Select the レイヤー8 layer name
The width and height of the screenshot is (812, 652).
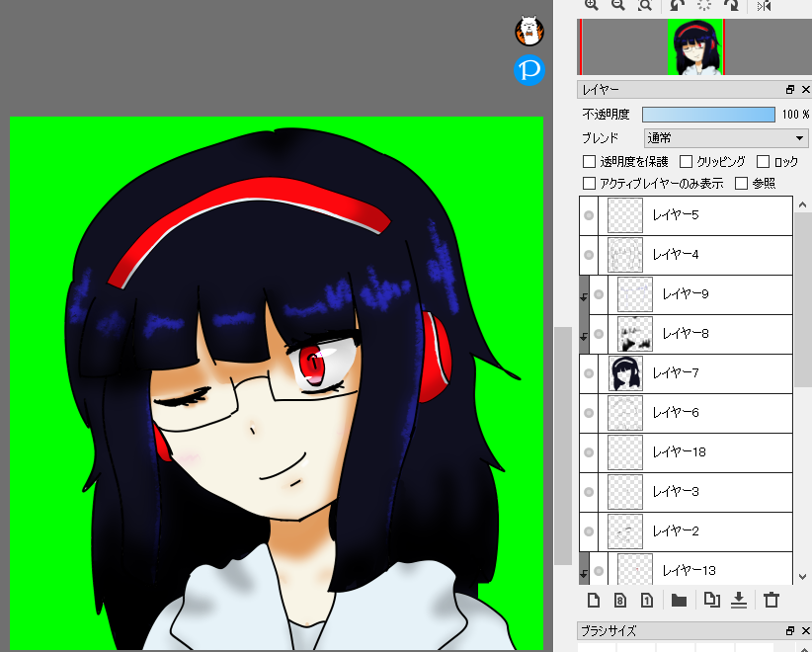(686, 334)
